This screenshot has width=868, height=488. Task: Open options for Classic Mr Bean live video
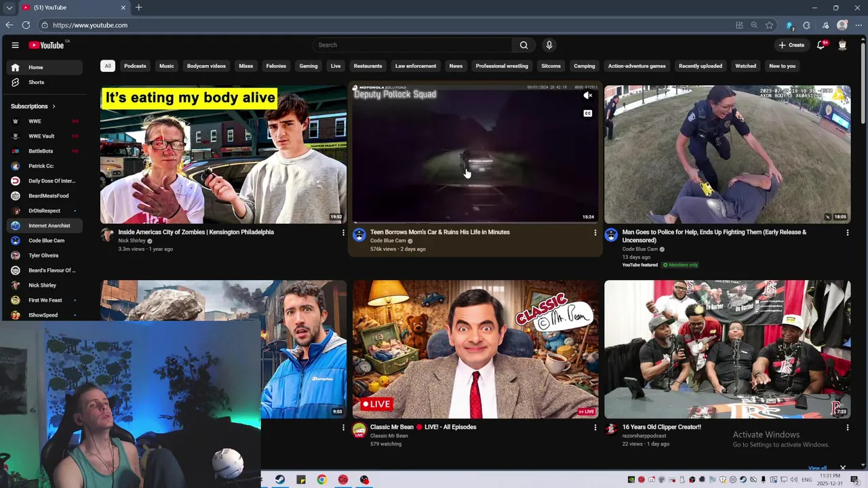point(595,428)
